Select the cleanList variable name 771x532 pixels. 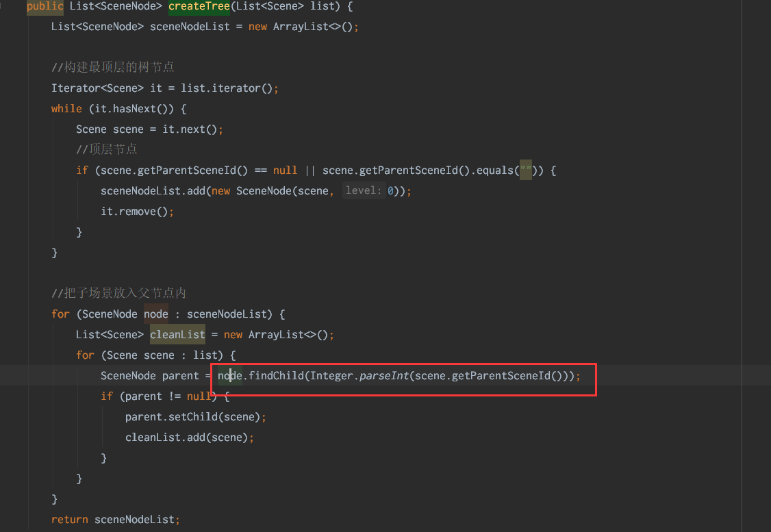click(x=177, y=334)
